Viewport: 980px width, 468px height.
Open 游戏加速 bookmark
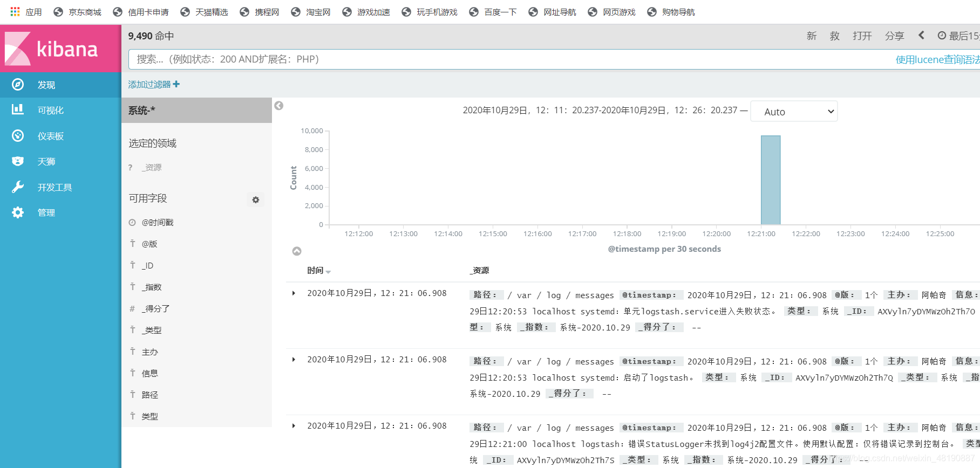pyautogui.click(x=366, y=12)
